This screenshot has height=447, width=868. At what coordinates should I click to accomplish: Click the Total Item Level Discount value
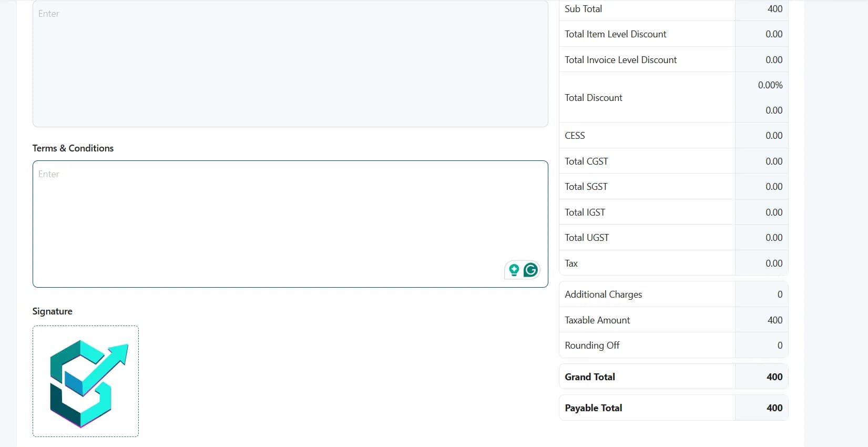pyautogui.click(x=774, y=34)
